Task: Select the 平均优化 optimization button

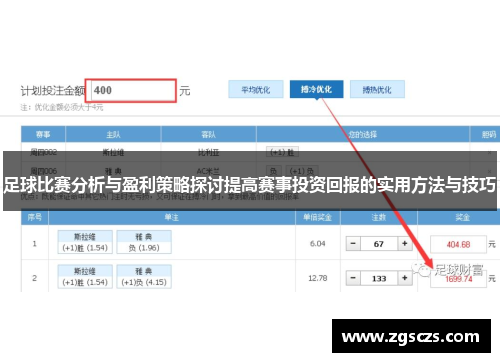Action: 256,89
